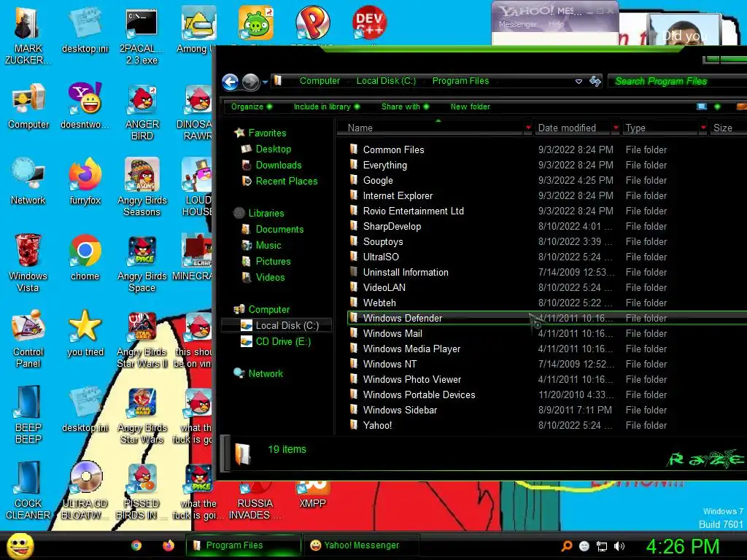Select the Everything folder

pos(385,166)
